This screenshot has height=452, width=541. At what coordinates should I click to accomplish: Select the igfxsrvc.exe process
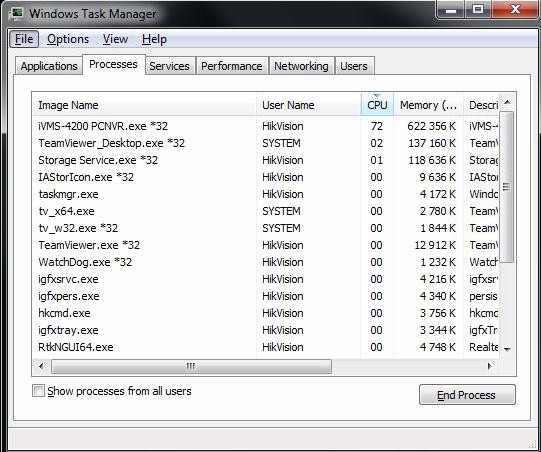(x=266, y=279)
